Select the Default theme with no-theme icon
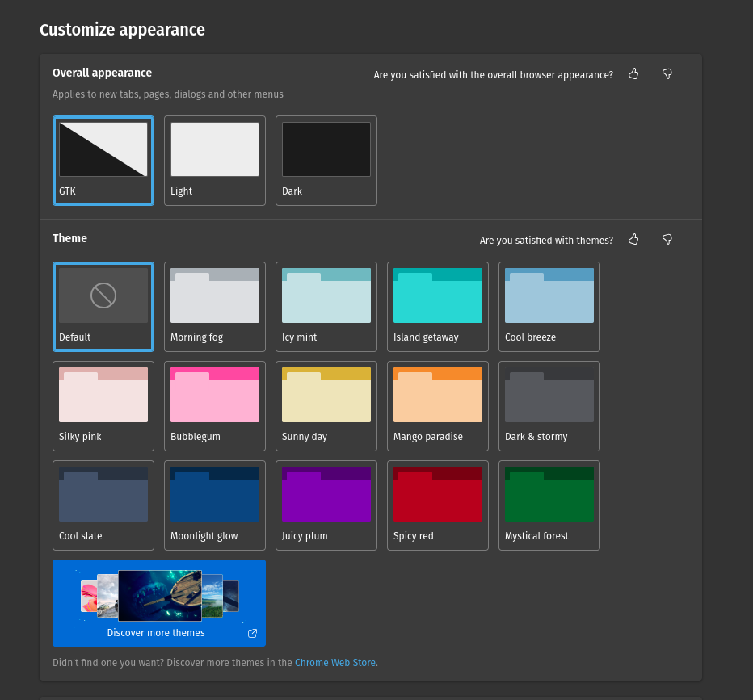This screenshot has width=753, height=700. click(103, 306)
